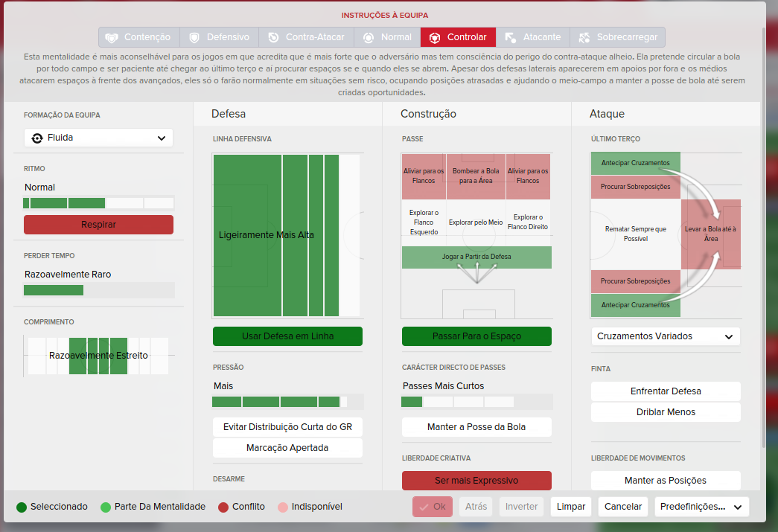The height and width of the screenshot is (532, 778).
Task: Toggle Passar Para o Espaço instruction
Action: [476, 336]
